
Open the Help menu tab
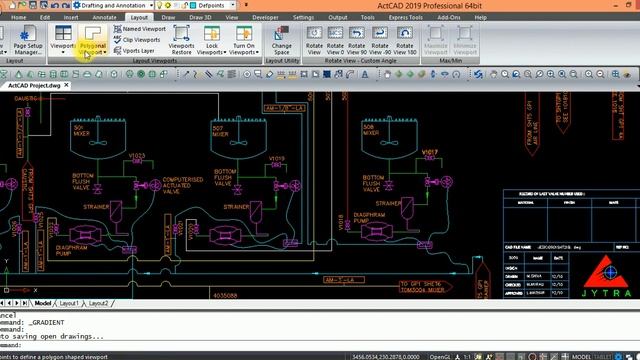tap(480, 17)
